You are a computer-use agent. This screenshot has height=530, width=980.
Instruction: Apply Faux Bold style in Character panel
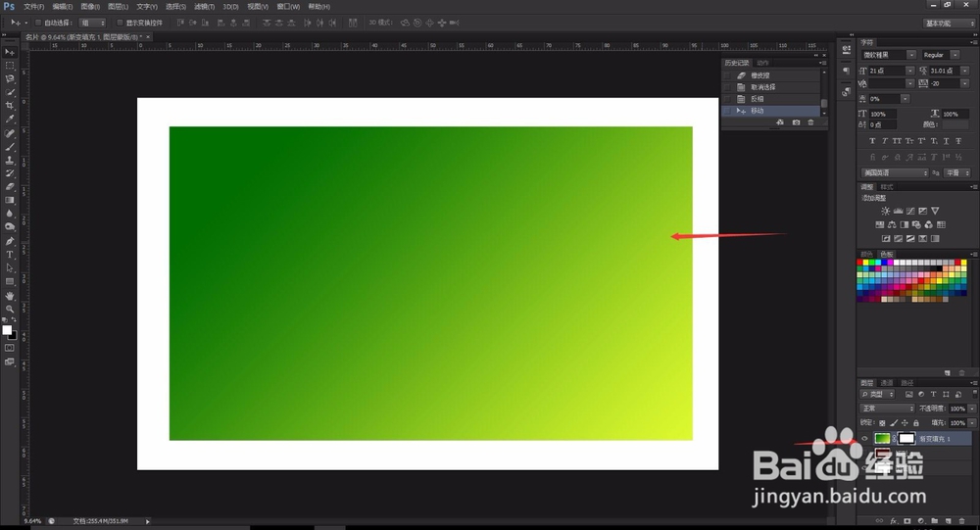coord(872,141)
